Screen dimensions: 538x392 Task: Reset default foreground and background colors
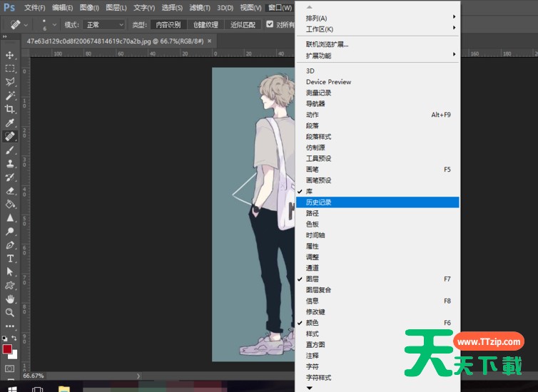(x=5, y=339)
